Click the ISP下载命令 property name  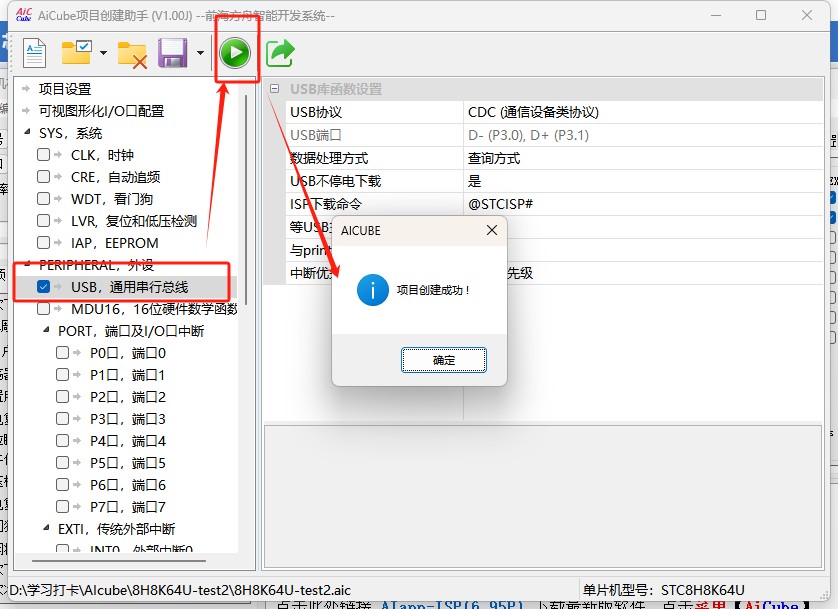pos(325,204)
